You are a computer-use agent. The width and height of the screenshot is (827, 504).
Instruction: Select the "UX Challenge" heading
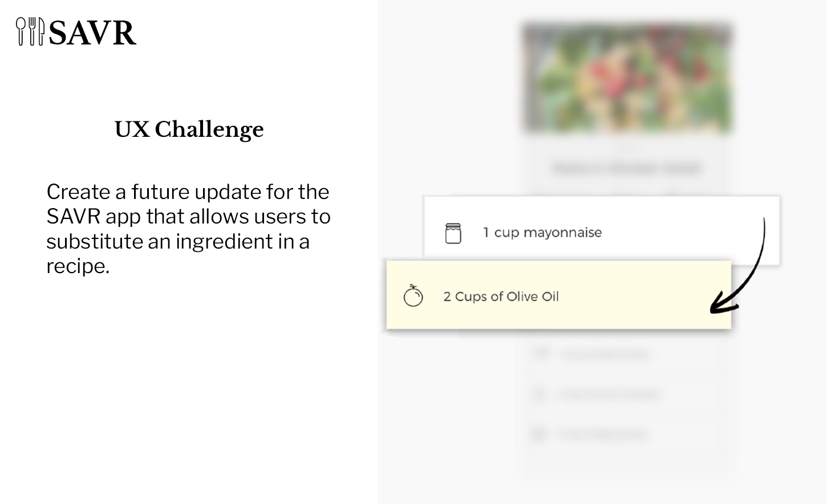pos(189,129)
